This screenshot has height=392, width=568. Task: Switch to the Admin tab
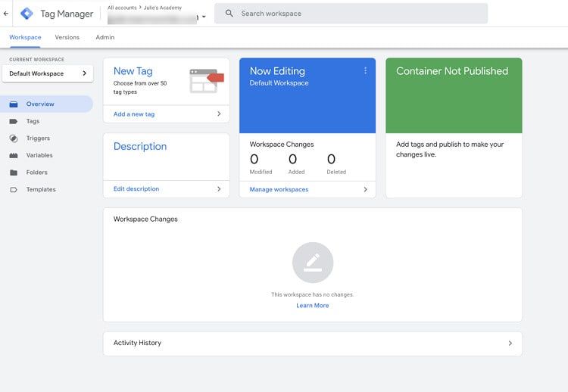(x=105, y=37)
